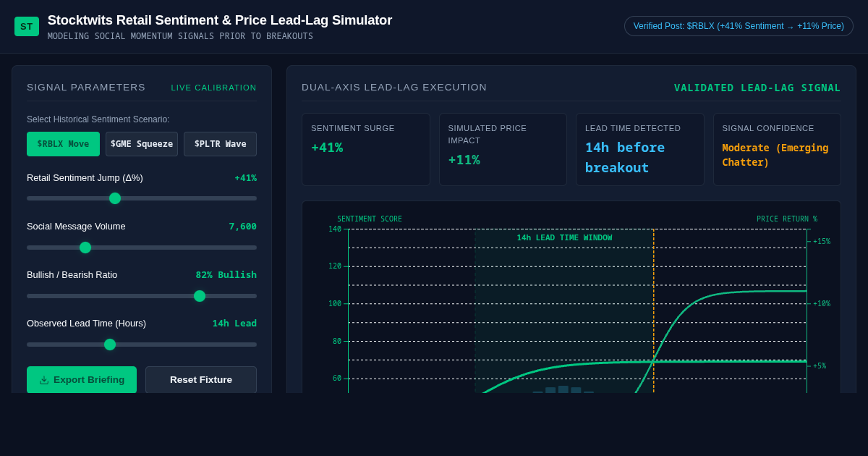Click the 140 sentiment axis tick

(x=335, y=229)
